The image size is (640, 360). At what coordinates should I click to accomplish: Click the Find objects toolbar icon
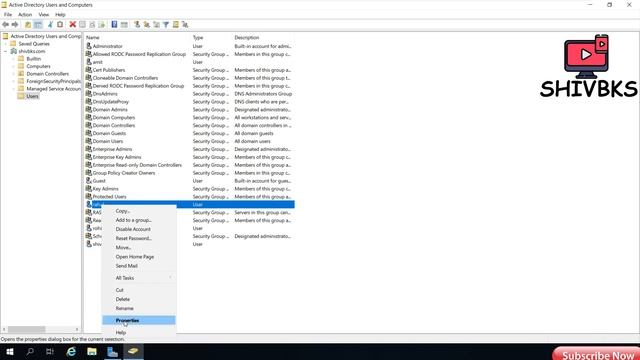176,25
